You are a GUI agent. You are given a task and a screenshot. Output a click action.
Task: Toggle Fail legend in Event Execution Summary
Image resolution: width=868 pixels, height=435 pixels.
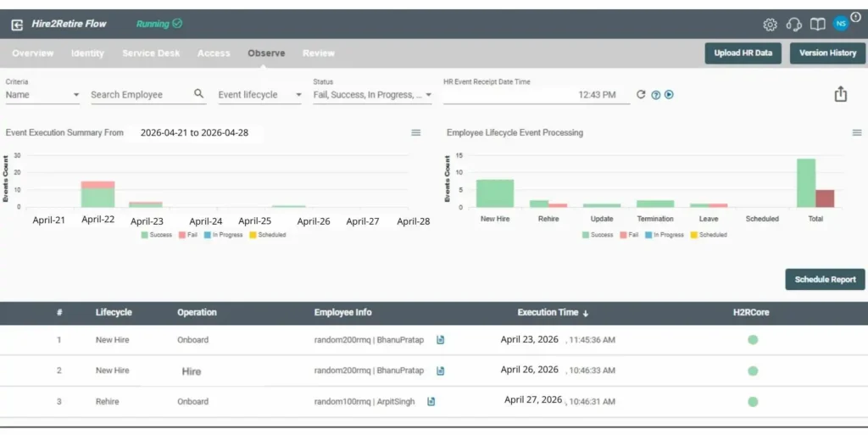click(188, 235)
